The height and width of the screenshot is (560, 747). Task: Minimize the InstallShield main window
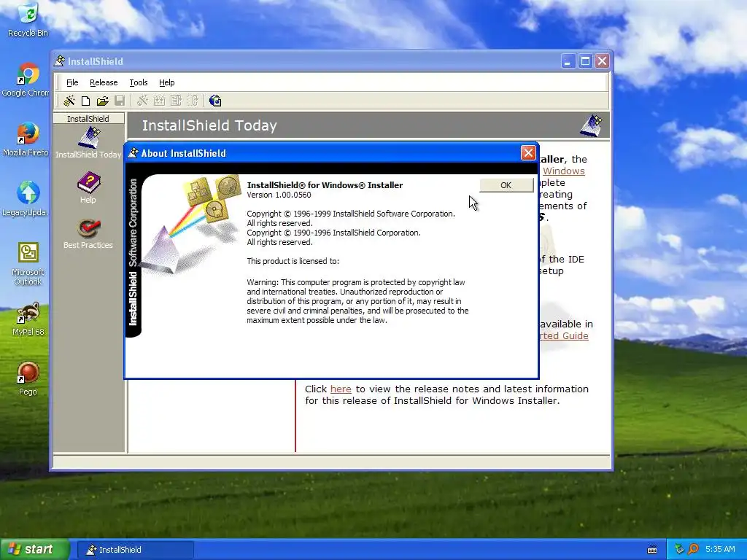click(568, 61)
